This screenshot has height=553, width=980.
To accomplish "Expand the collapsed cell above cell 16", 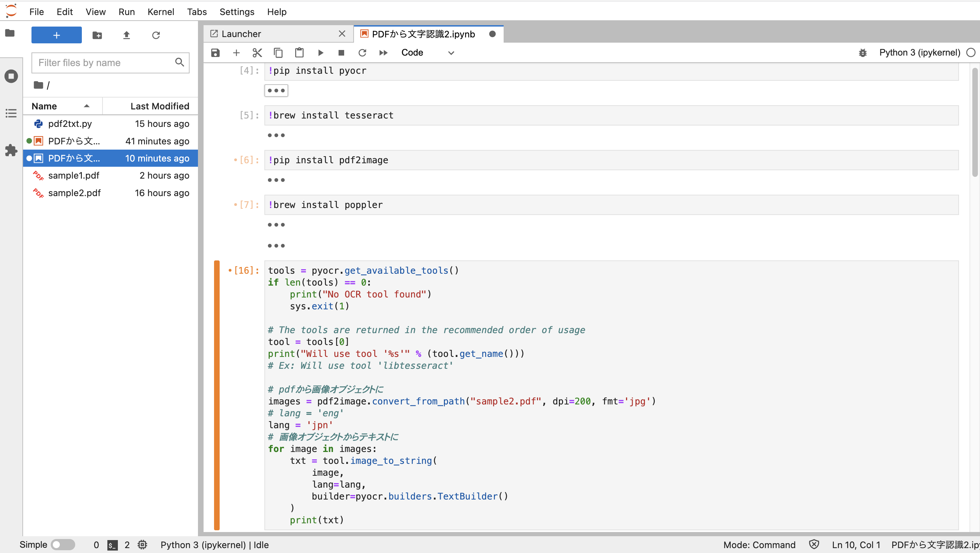I will (x=276, y=246).
